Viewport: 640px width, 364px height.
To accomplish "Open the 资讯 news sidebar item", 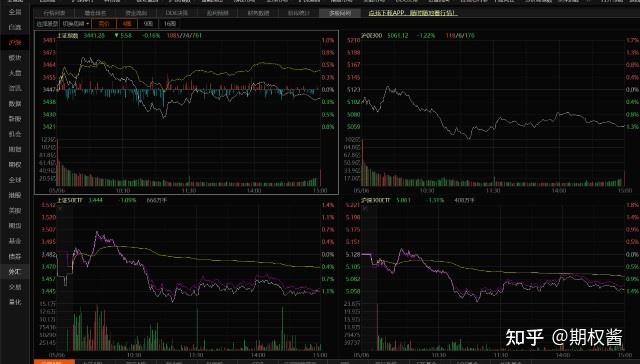I will (15, 88).
